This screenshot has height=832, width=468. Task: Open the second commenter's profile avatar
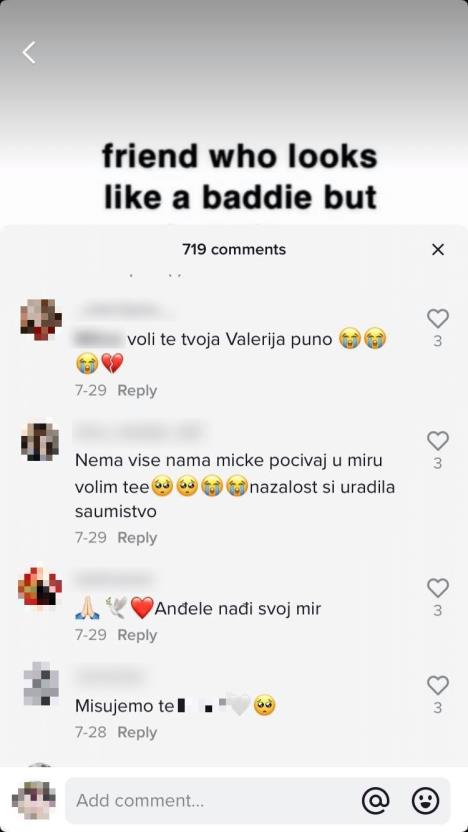40,442
